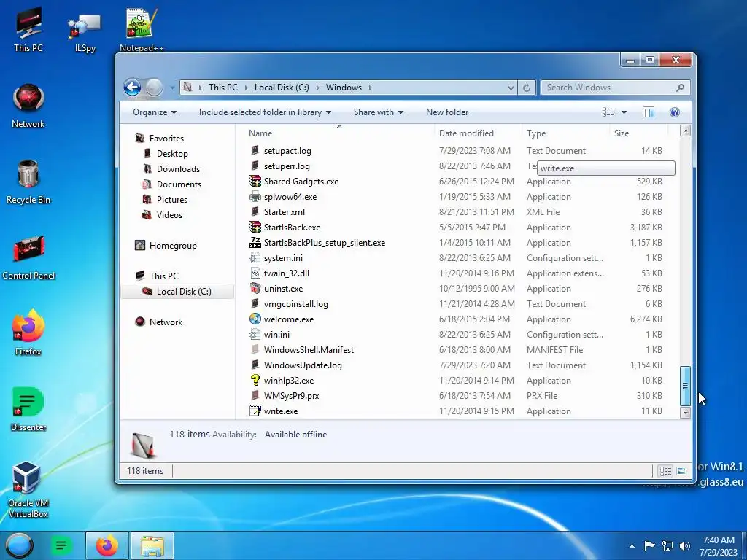Viewport: 747px width, 560px height.
Task: Click the scrollbar down arrow
Action: tap(685, 413)
